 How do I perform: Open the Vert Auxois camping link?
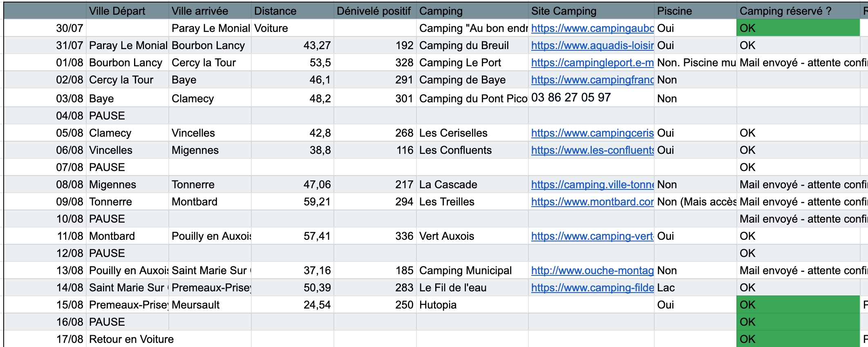pyautogui.click(x=592, y=236)
